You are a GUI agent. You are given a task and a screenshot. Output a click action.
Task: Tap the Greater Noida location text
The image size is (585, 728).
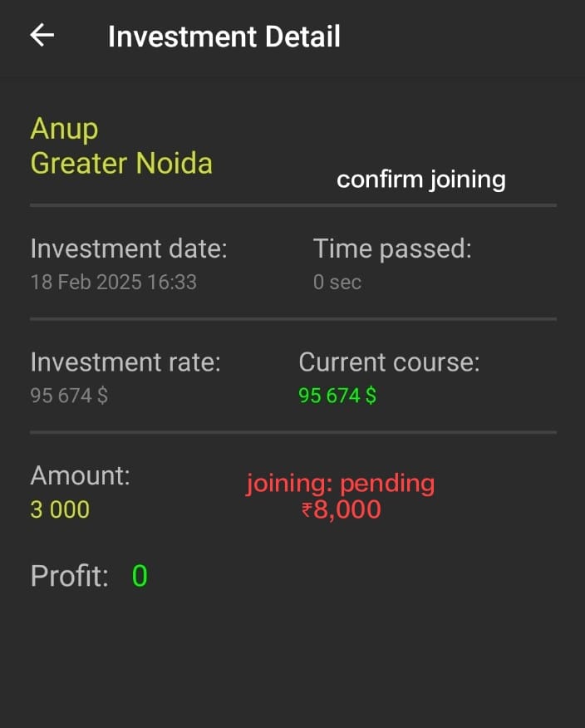(x=121, y=164)
